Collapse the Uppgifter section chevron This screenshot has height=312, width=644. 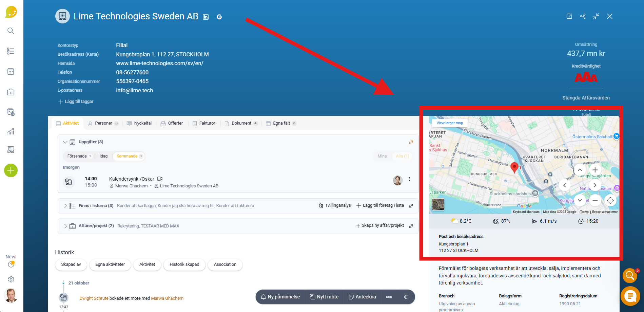click(x=65, y=142)
